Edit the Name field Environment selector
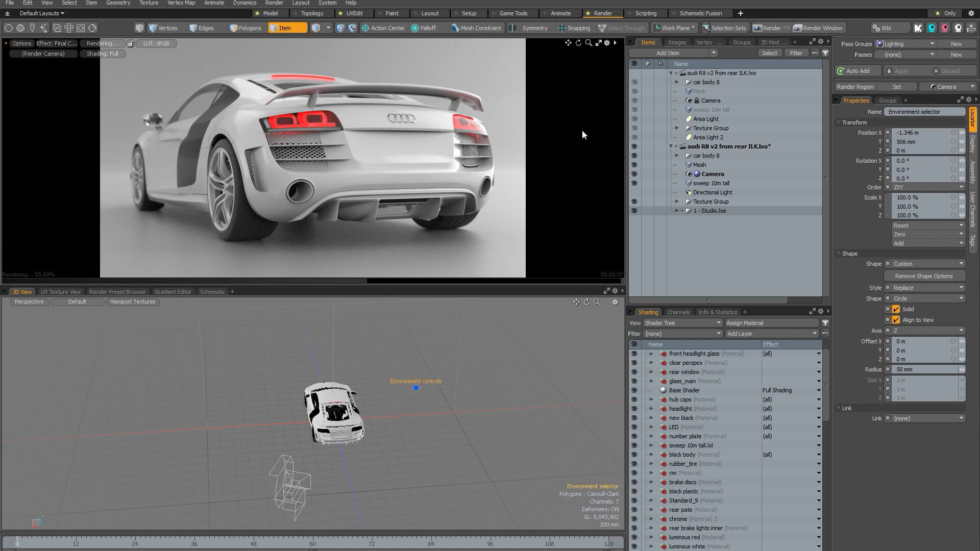The width and height of the screenshot is (980, 551). tap(924, 112)
